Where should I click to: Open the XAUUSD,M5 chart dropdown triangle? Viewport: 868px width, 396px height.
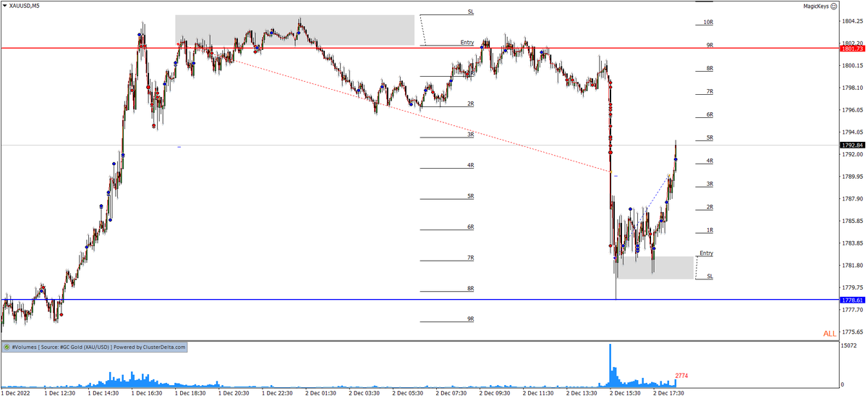(x=4, y=5)
